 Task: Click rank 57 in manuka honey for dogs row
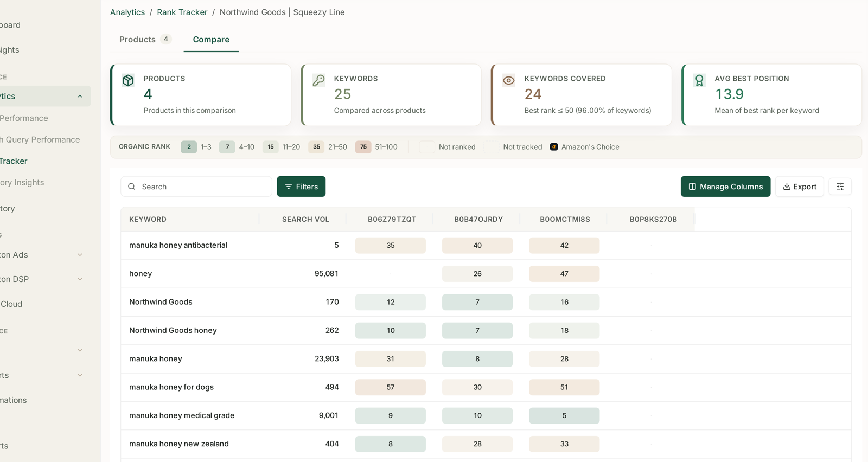pyautogui.click(x=391, y=387)
